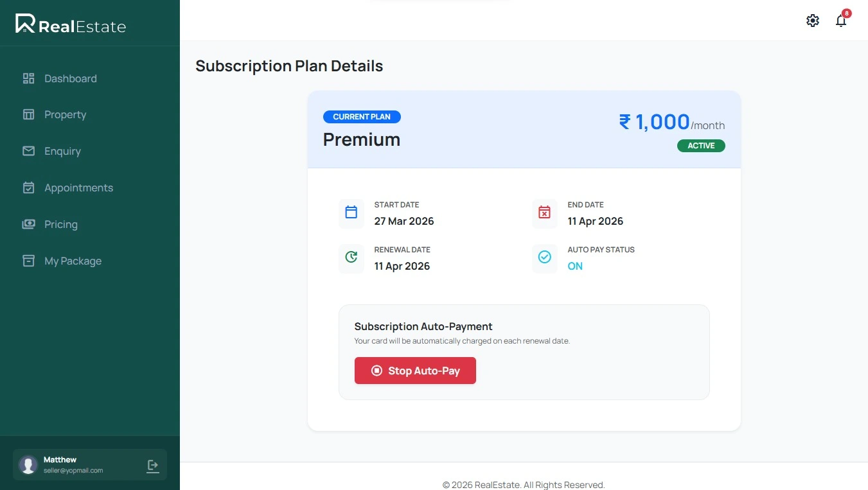
Task: Click the Active status badge
Action: [x=701, y=146]
